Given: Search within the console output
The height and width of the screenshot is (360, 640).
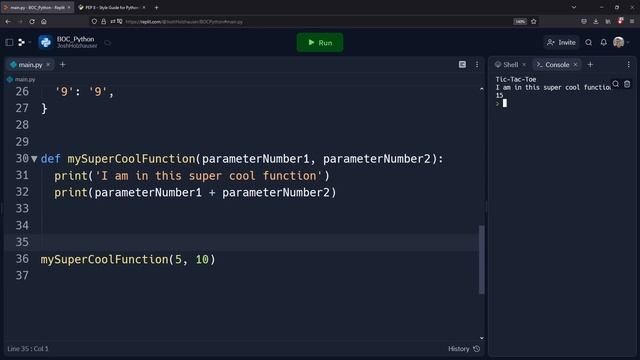Looking at the screenshot, I should tap(616, 84).
